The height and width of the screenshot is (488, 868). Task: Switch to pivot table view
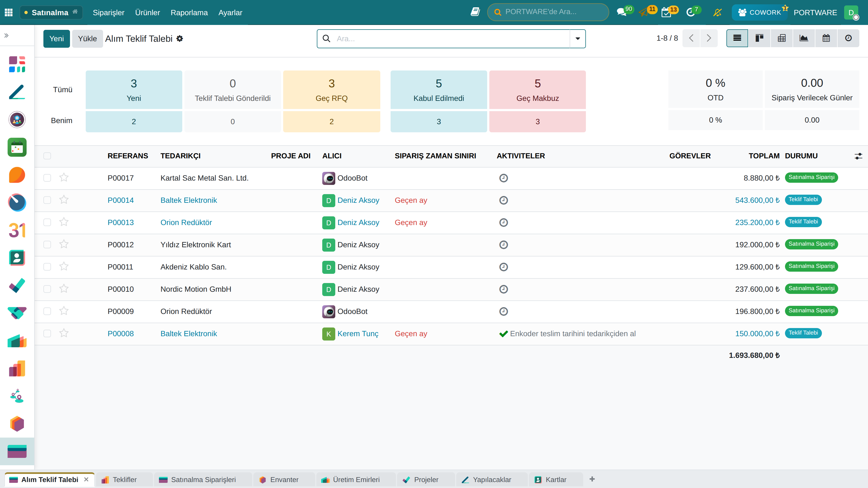coord(781,38)
